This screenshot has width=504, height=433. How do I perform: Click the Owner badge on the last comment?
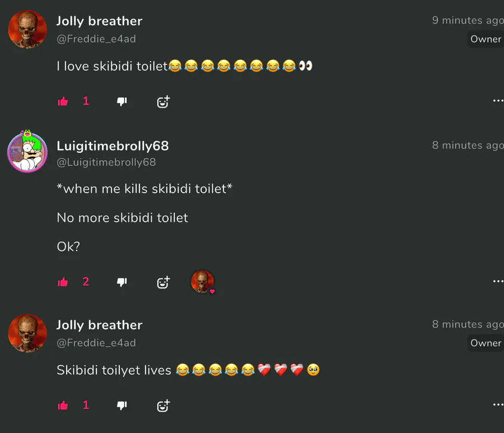[486, 343]
